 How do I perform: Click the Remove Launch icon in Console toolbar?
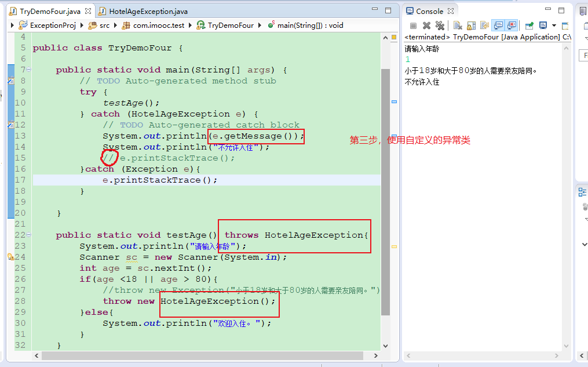(427, 24)
